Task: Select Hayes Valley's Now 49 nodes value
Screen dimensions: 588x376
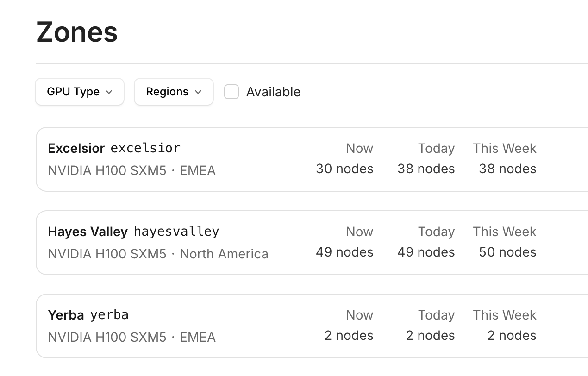Action: pos(344,252)
